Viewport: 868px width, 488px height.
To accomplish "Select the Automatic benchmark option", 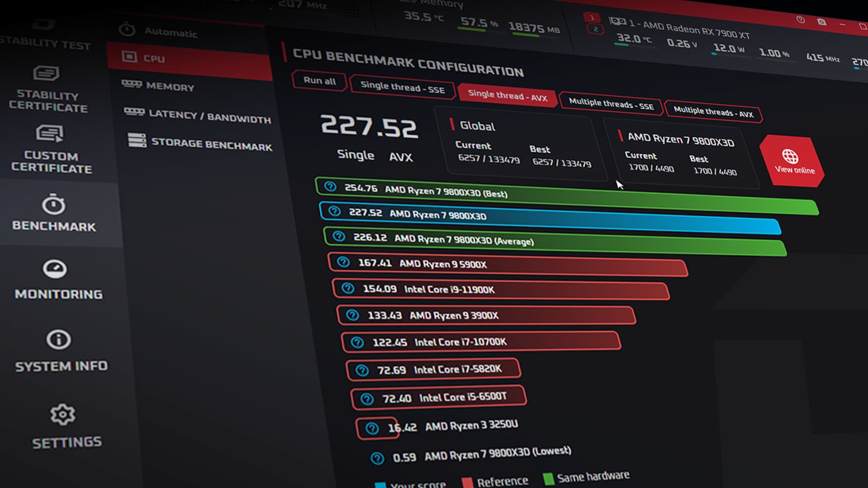I will pos(159,31).
